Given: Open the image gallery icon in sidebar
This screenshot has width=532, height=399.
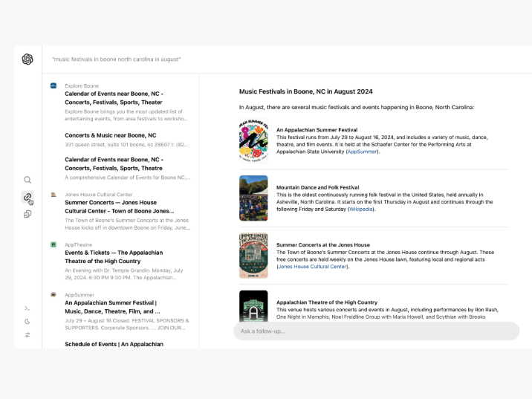Looking at the screenshot, I should pos(27,214).
